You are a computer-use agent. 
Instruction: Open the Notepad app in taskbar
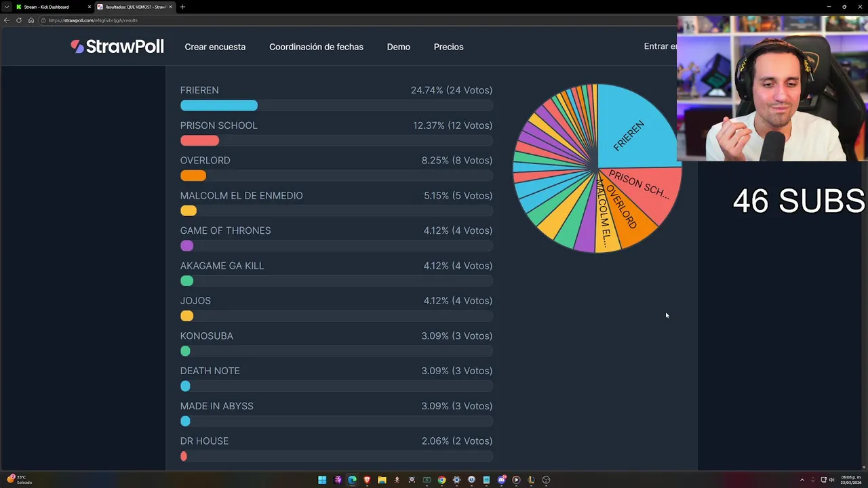pos(486,480)
